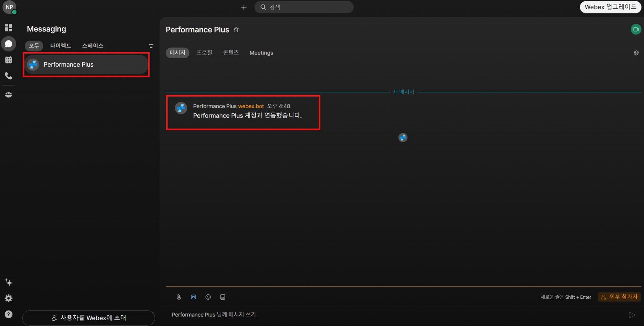
Task: Click the webex.bot label in message
Action: [251, 106]
